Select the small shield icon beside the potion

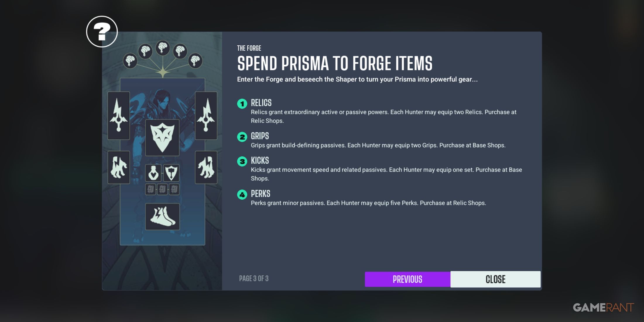pos(171,173)
